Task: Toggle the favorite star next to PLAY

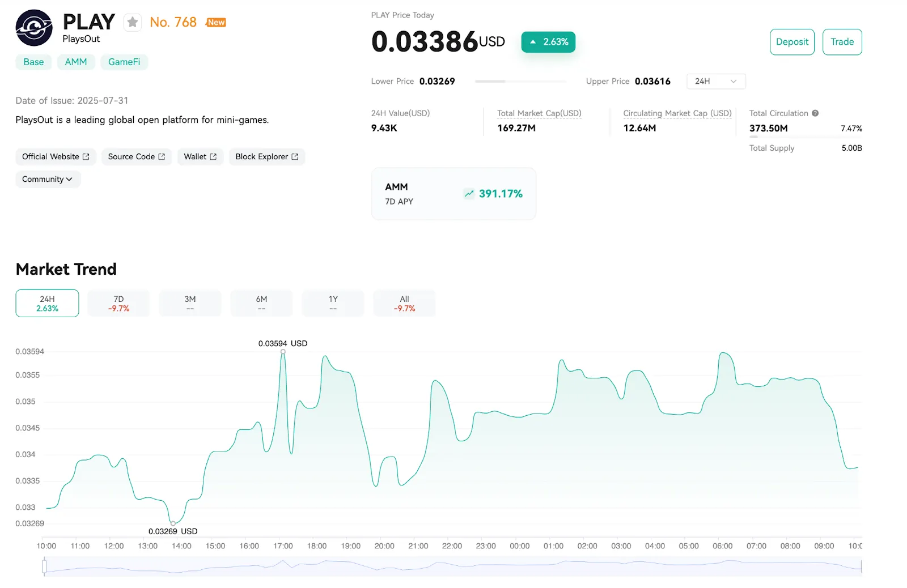Action: tap(133, 22)
